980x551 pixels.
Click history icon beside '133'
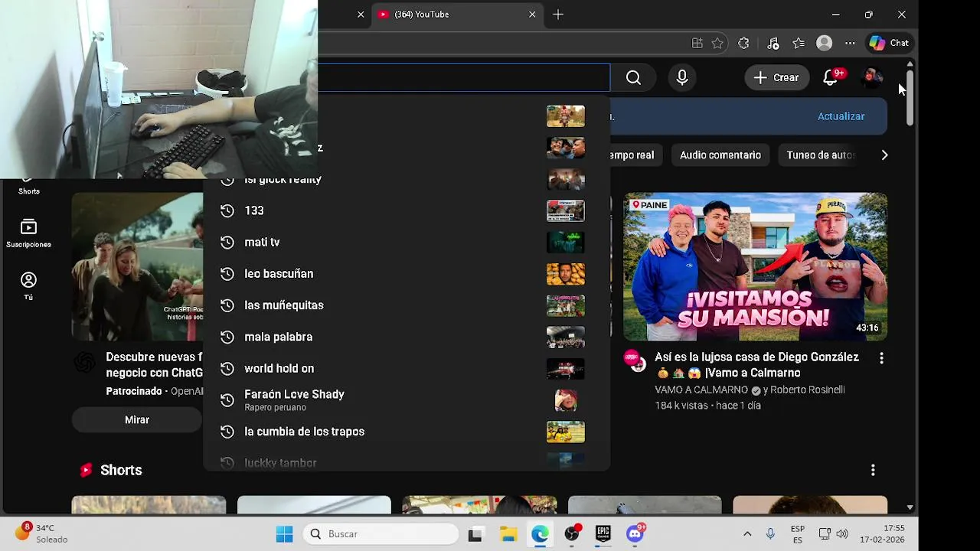tap(227, 210)
